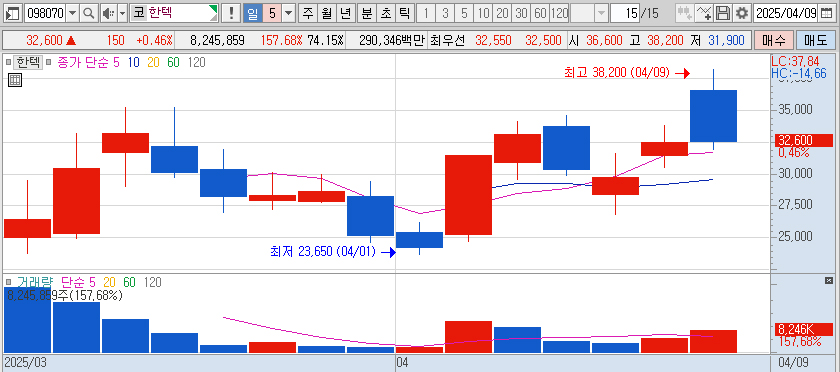Open stock search magnifier icon

click(x=89, y=13)
